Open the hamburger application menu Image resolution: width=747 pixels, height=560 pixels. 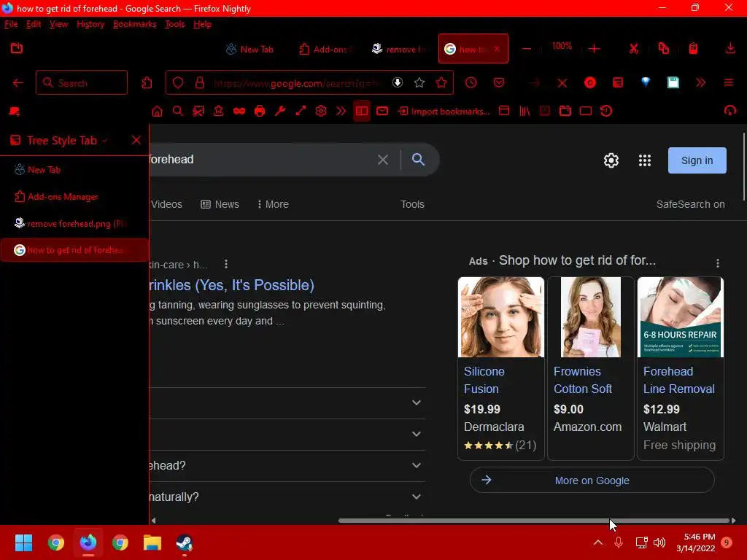[729, 83]
